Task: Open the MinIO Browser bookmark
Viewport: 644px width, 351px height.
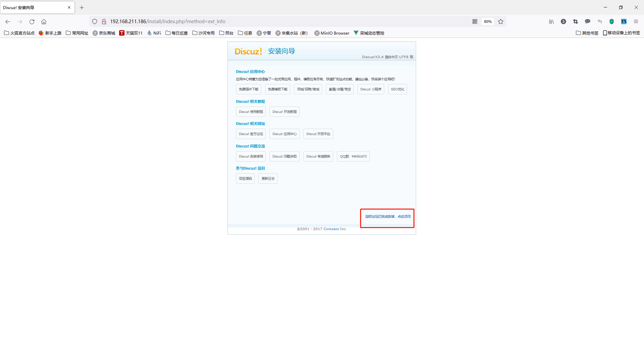Action: [x=332, y=33]
